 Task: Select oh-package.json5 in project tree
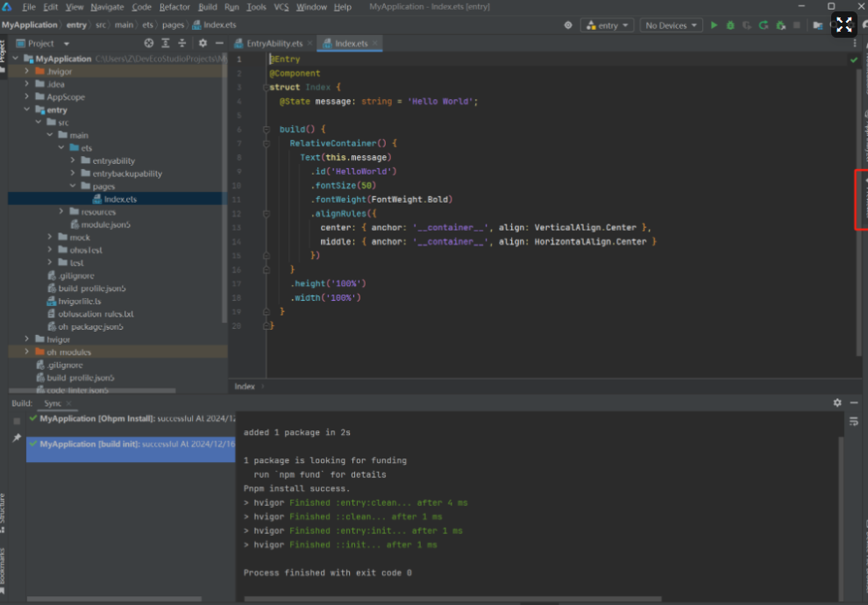pos(85,326)
